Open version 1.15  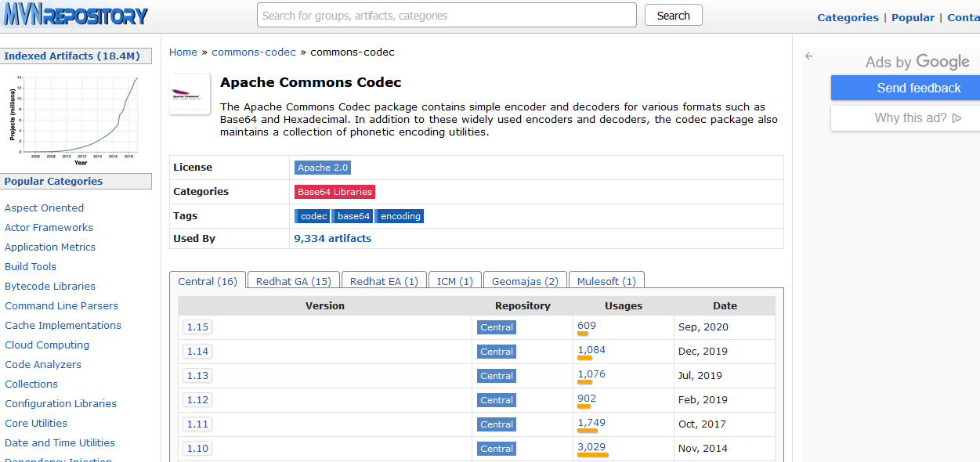pos(197,327)
